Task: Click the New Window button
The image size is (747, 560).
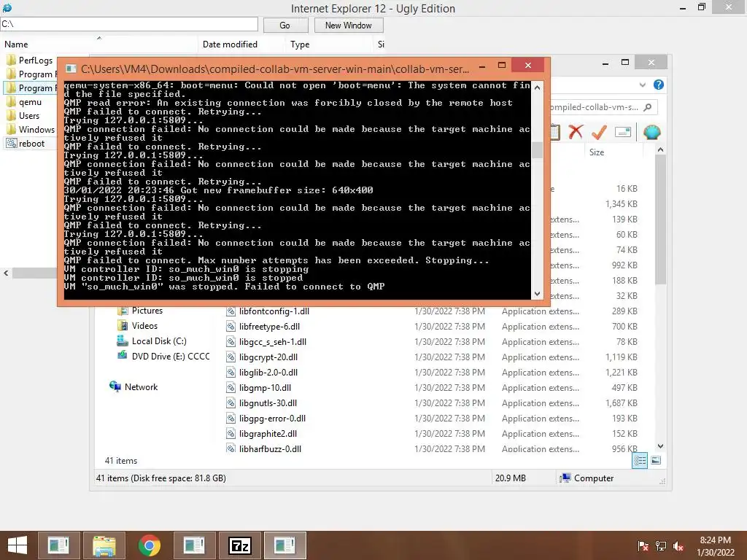Action: click(348, 26)
